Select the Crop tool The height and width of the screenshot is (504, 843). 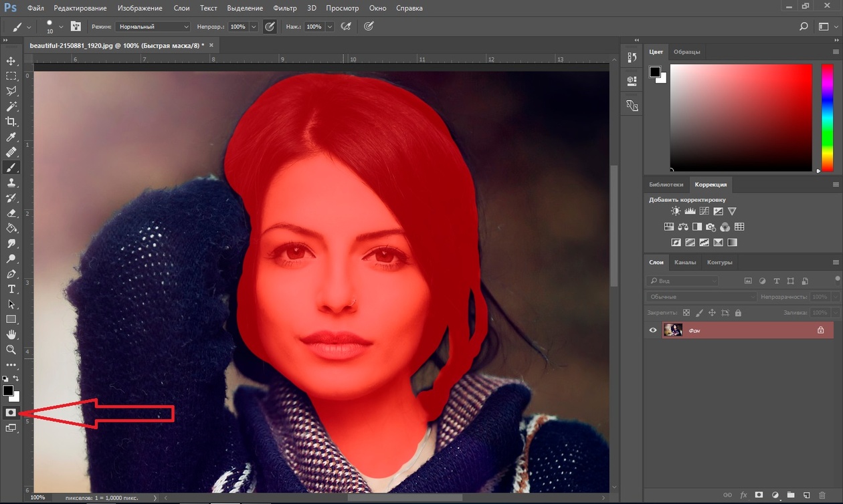(11, 122)
